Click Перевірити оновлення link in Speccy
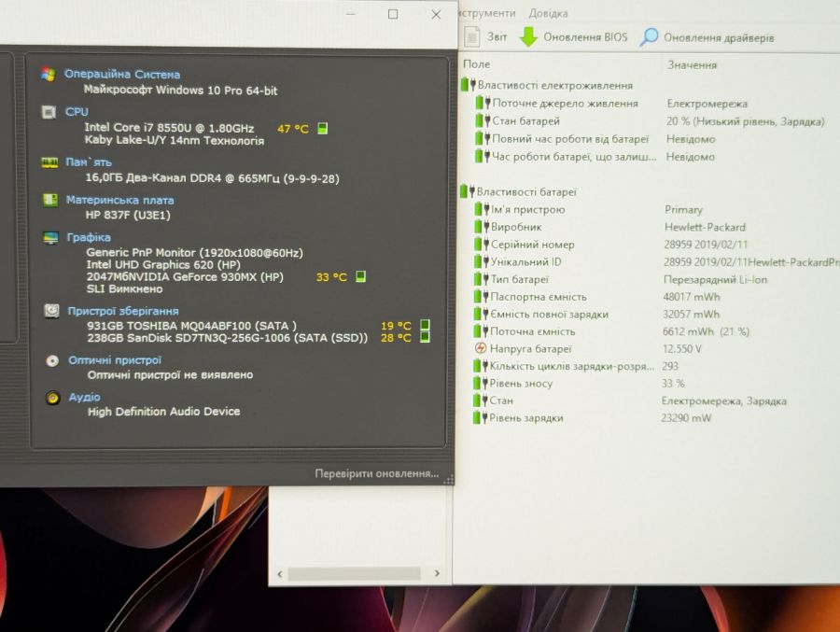840x632 pixels. (x=377, y=473)
